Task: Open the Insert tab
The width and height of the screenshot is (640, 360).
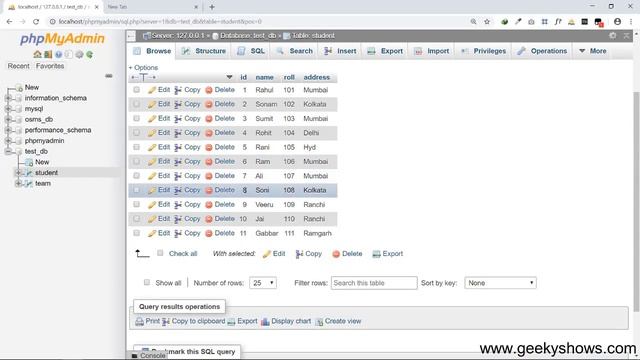Action: pyautogui.click(x=340, y=51)
